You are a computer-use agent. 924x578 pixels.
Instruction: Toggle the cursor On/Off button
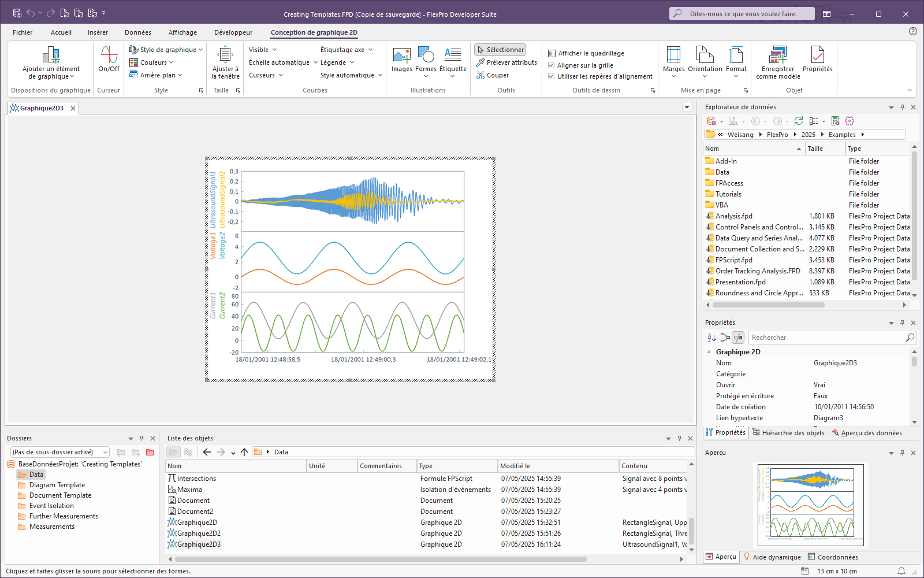point(109,55)
